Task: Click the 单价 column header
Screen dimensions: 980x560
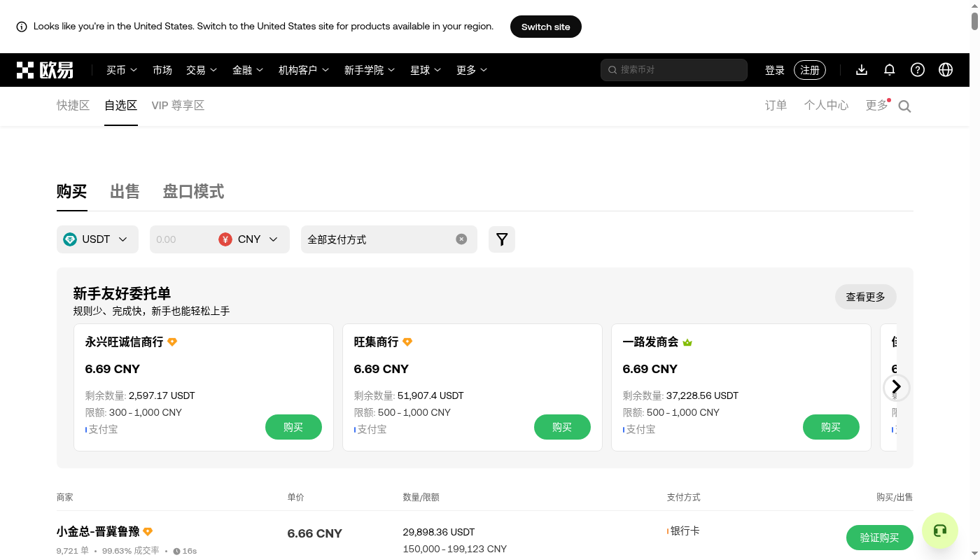Action: pyautogui.click(x=296, y=498)
